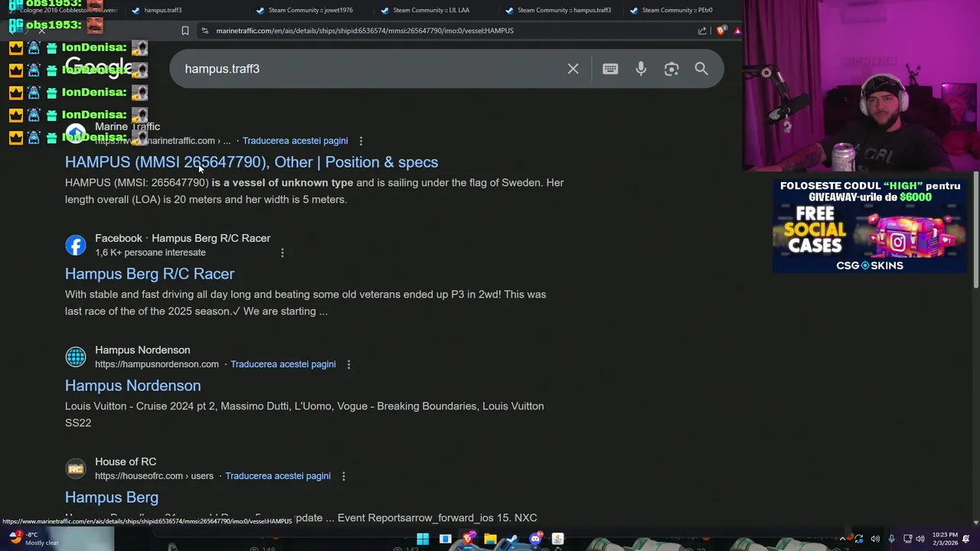Image resolution: width=980 pixels, height=551 pixels.
Task: Click the https://houseofrc.com › users URL text
Action: 154,476
